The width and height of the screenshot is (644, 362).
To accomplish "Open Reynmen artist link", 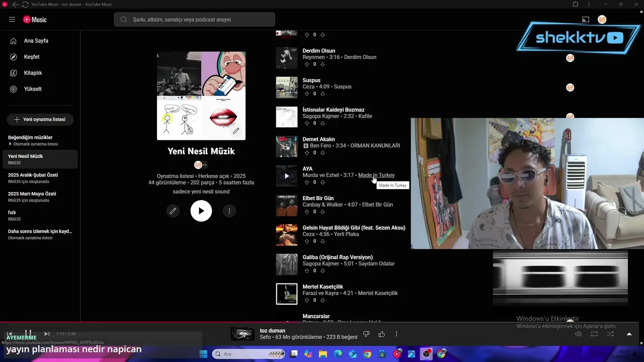I will (313, 57).
